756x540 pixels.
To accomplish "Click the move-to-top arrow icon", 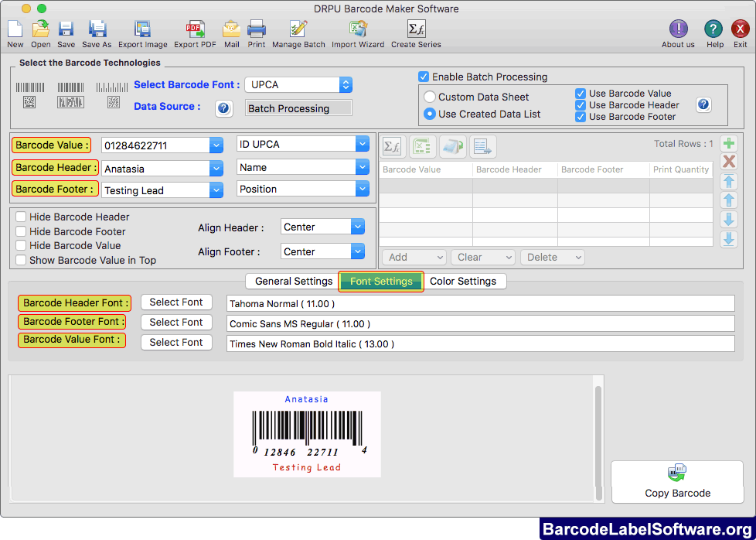I will click(728, 181).
